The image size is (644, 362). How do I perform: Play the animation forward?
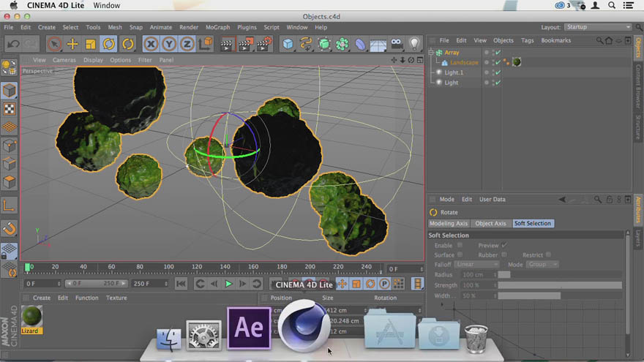pyautogui.click(x=228, y=284)
